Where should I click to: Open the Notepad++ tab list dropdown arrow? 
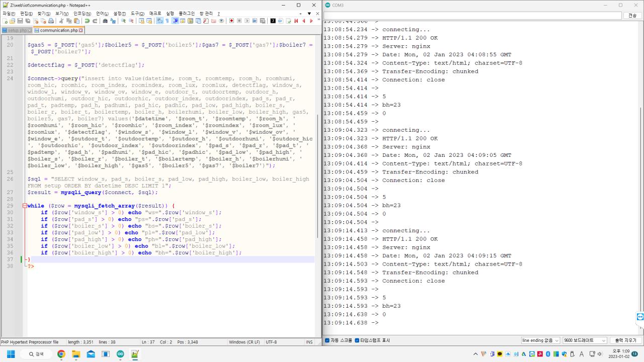(x=309, y=14)
